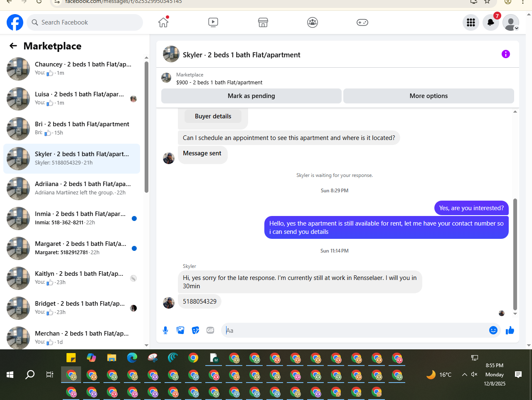Screen dimensions: 532x400
Task: Open the Facebook Video tab icon
Action: (213, 22)
